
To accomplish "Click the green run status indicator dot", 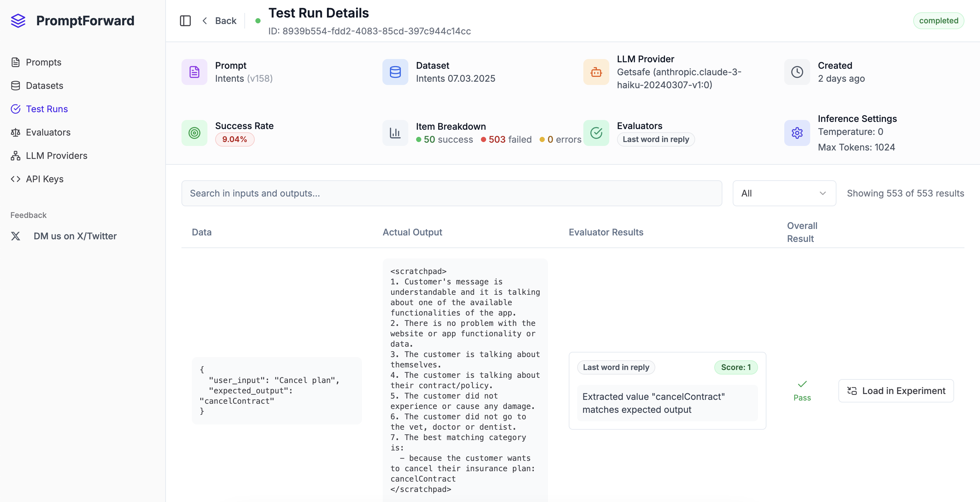I will (x=258, y=21).
